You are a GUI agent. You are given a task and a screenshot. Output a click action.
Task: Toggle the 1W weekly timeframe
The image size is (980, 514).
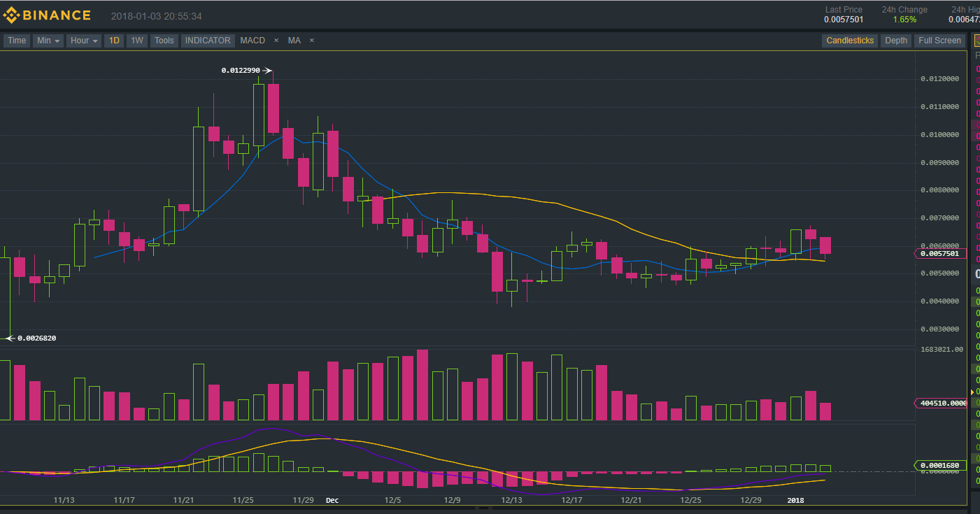[137, 41]
